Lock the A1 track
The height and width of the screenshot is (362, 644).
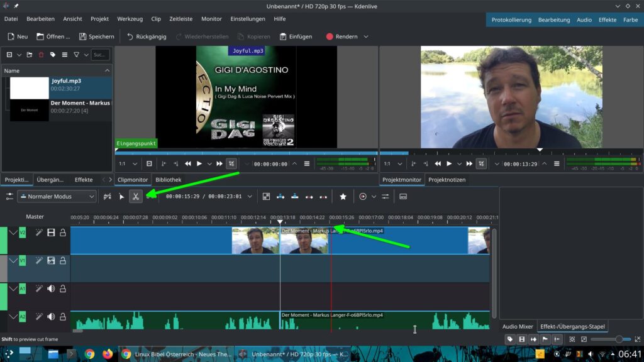pyautogui.click(x=63, y=289)
